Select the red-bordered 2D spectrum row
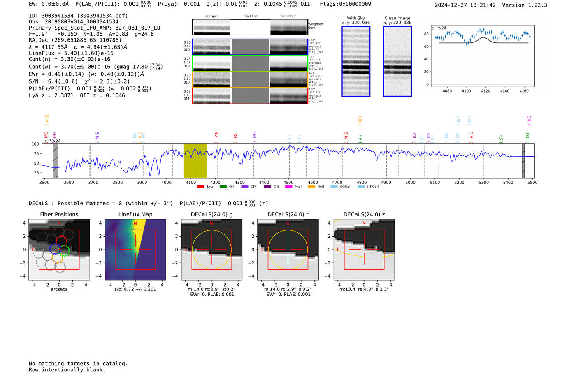The height and width of the screenshot is (392, 576). click(250, 96)
